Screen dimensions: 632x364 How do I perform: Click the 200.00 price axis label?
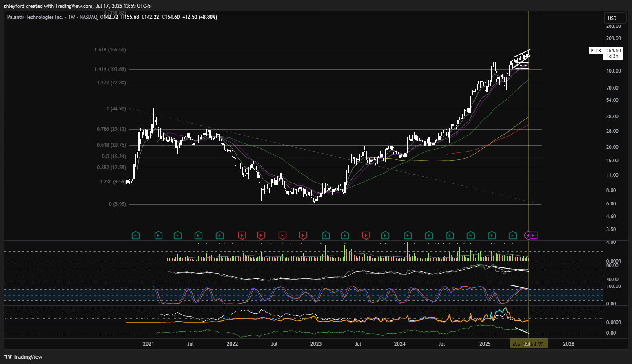click(614, 38)
